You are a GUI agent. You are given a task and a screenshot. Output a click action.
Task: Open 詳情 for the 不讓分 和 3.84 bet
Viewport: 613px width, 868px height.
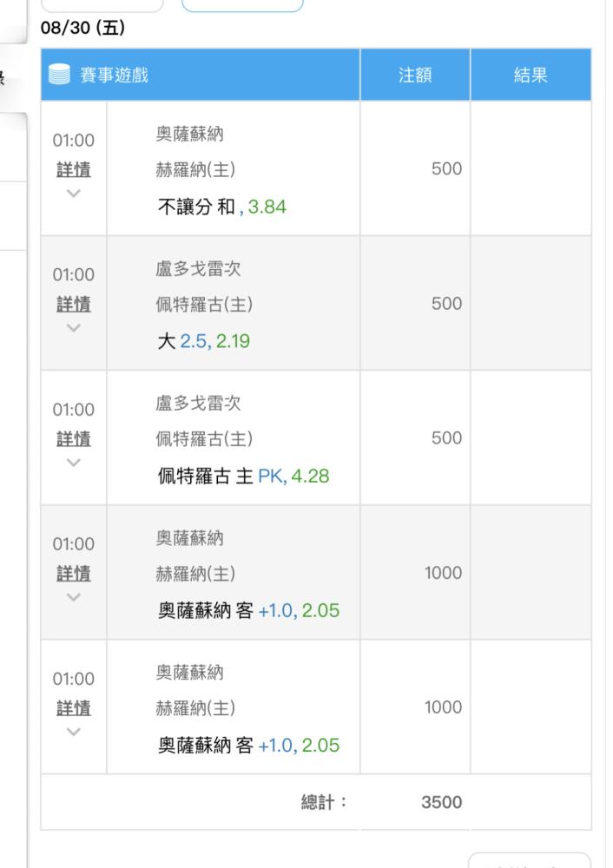point(74,169)
